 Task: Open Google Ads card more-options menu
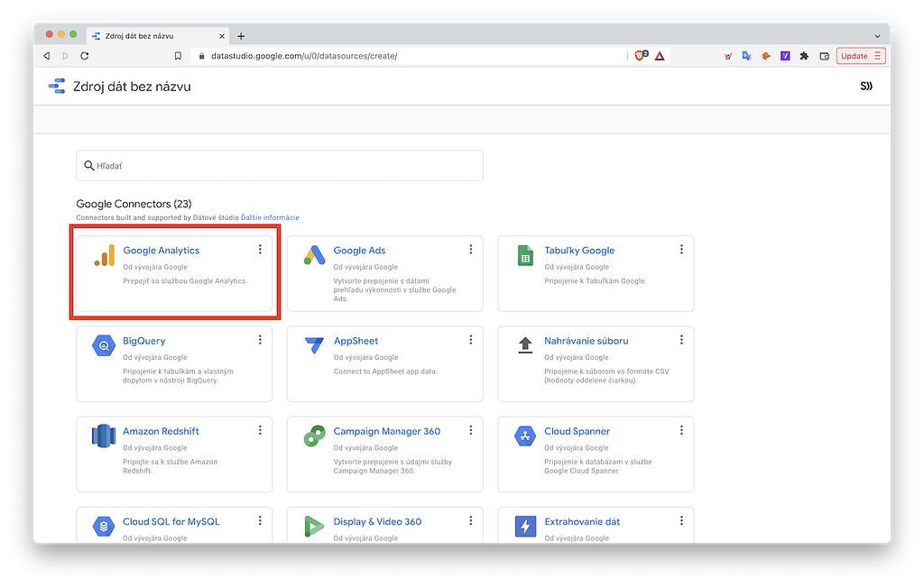(471, 250)
